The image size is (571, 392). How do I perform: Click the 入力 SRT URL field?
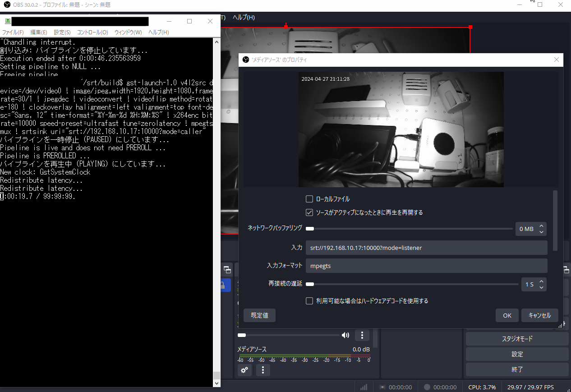tap(426, 248)
